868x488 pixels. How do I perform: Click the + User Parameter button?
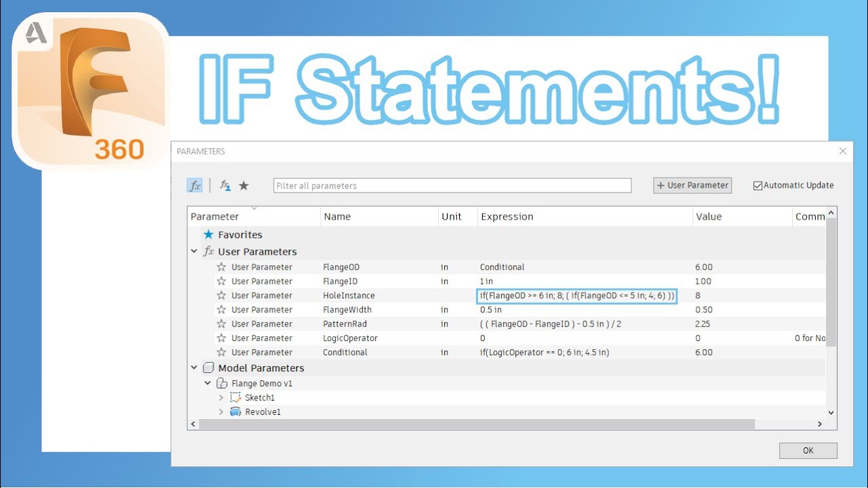tap(692, 186)
